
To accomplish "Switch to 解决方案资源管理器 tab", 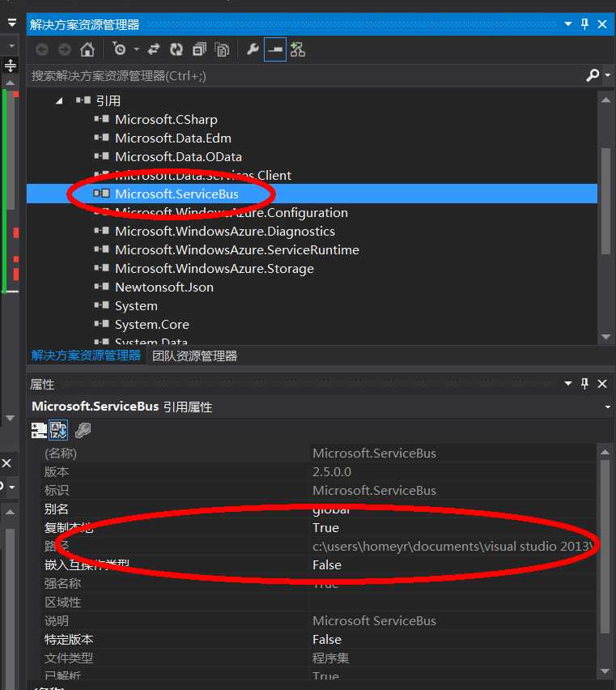I will (x=86, y=356).
